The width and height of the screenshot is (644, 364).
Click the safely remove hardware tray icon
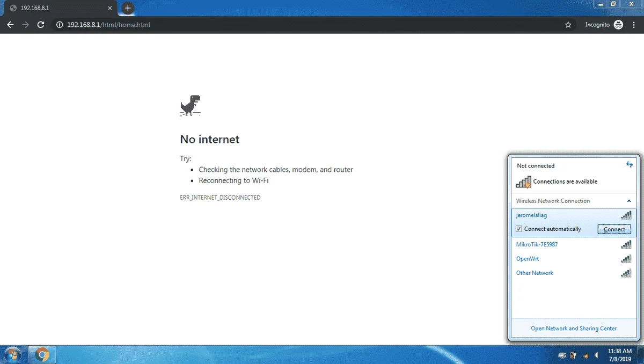tap(562, 355)
